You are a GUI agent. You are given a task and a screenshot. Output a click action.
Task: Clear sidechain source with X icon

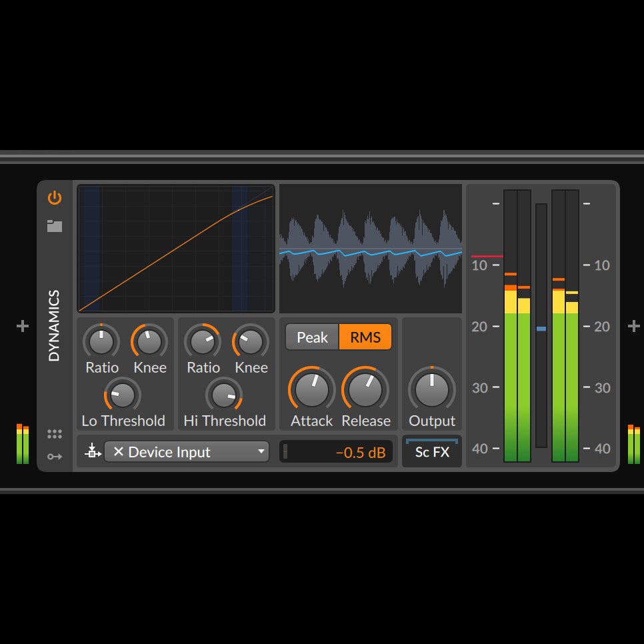coord(118,452)
